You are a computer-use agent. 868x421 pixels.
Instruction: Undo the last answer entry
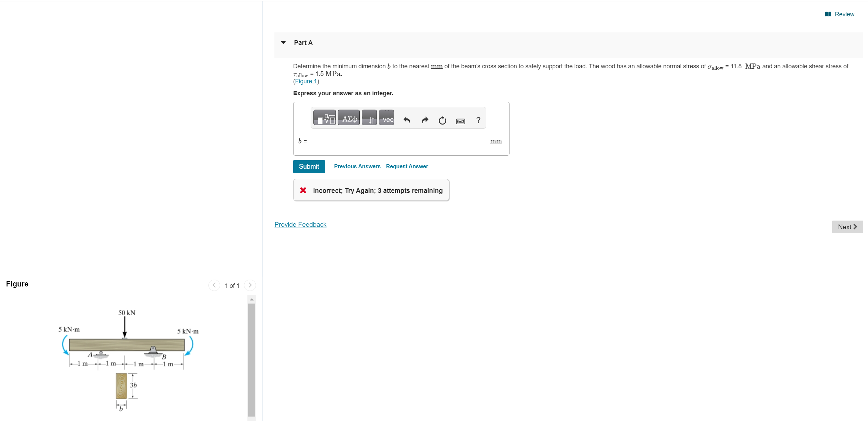tap(406, 120)
